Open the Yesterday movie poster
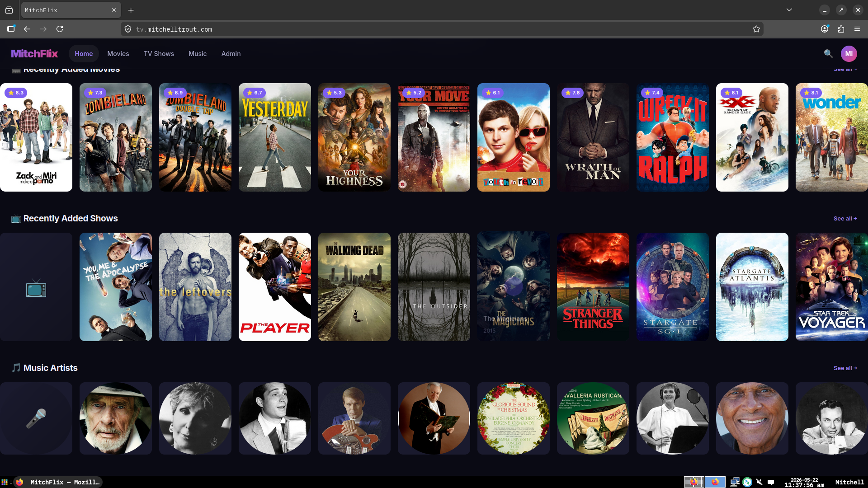868x488 pixels. [x=275, y=137]
